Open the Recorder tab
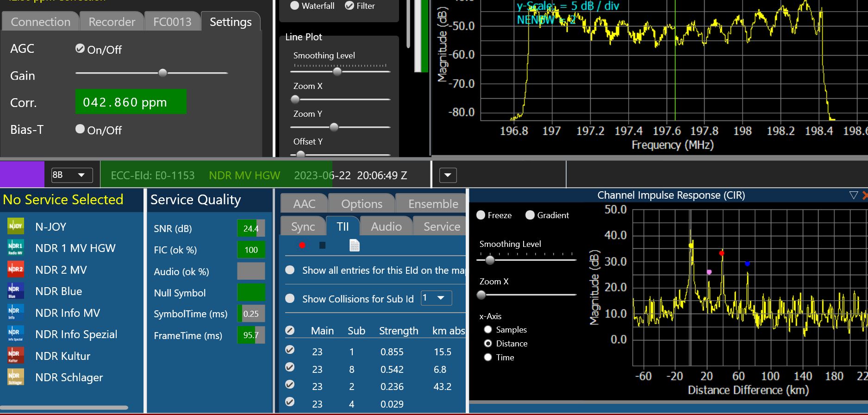 point(112,22)
